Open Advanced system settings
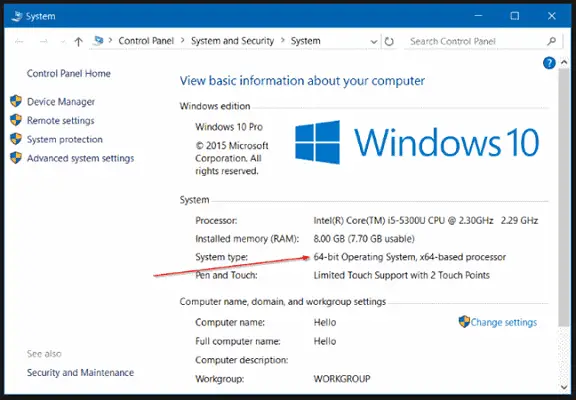This screenshot has width=576, height=400. tap(80, 158)
